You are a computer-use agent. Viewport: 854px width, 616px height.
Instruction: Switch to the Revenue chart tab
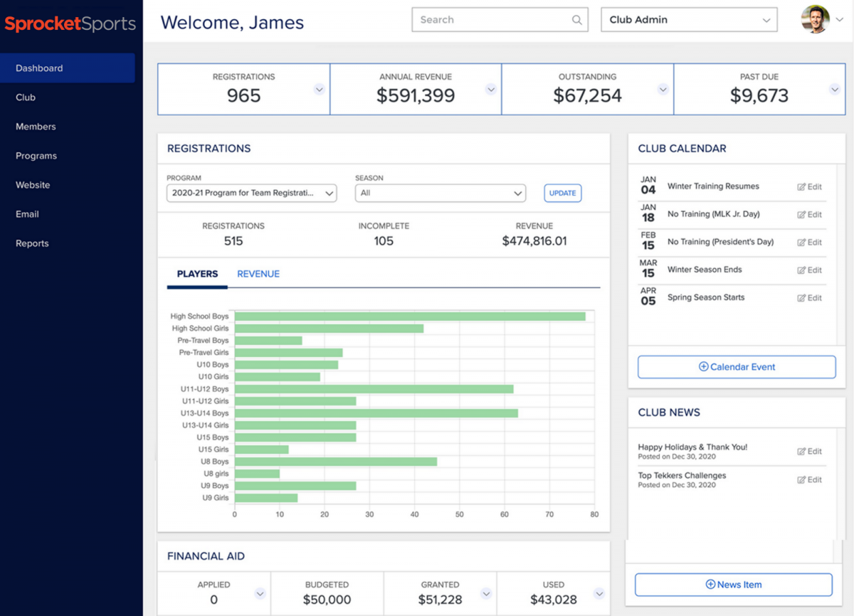(x=258, y=274)
